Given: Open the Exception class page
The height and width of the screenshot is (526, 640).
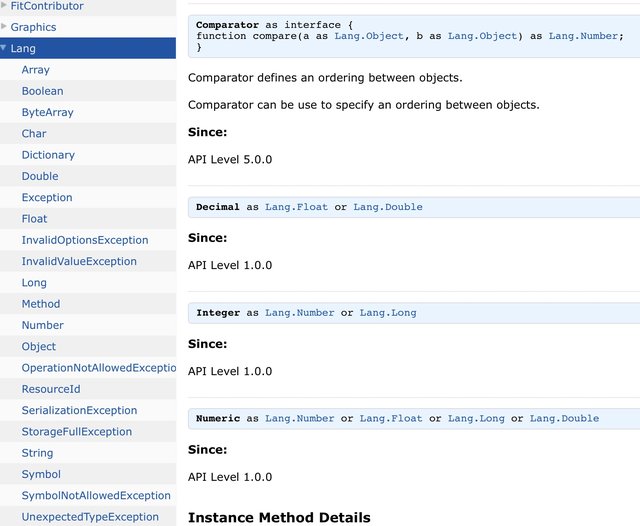Looking at the screenshot, I should (47, 198).
